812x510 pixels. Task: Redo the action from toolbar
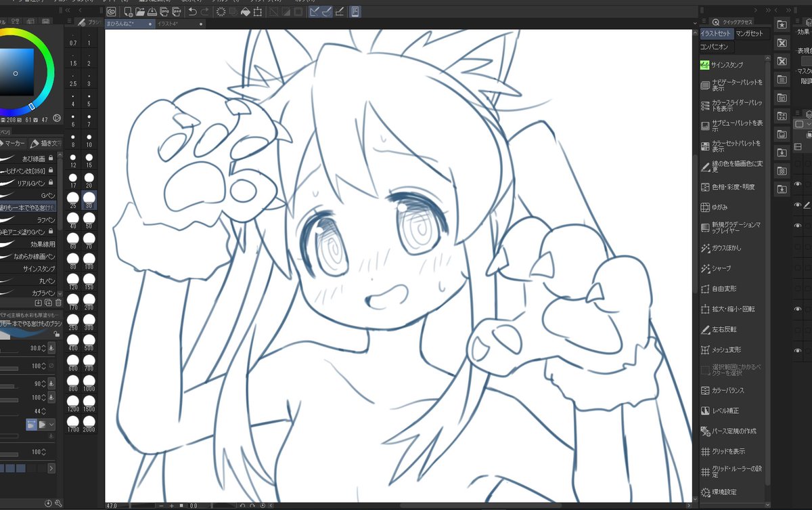coord(205,12)
